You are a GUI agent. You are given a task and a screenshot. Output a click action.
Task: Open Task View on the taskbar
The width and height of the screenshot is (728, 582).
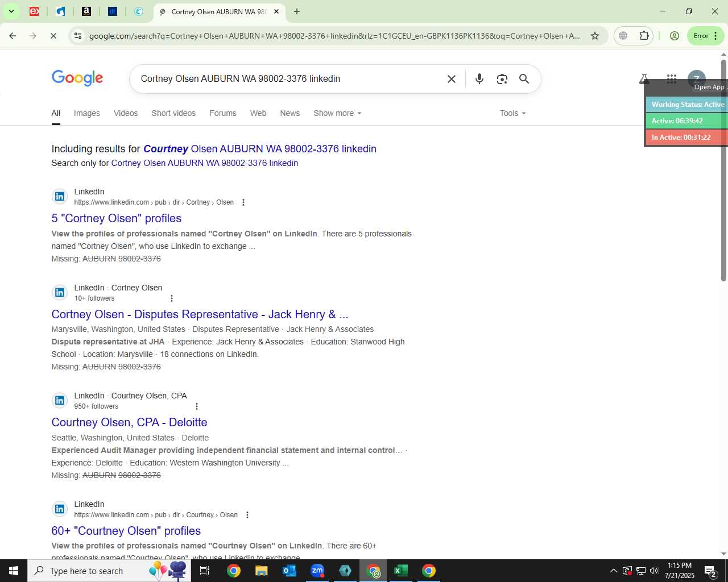point(205,571)
